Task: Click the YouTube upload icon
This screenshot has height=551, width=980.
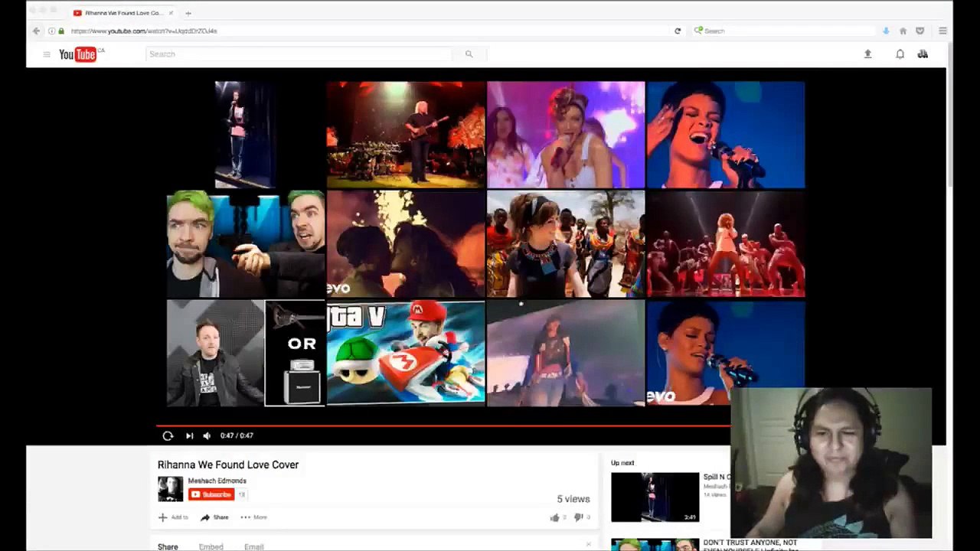Action: coord(867,54)
